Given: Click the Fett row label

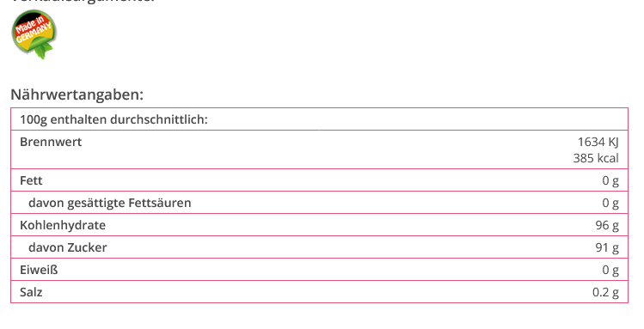Looking at the screenshot, I should pos(31,180).
